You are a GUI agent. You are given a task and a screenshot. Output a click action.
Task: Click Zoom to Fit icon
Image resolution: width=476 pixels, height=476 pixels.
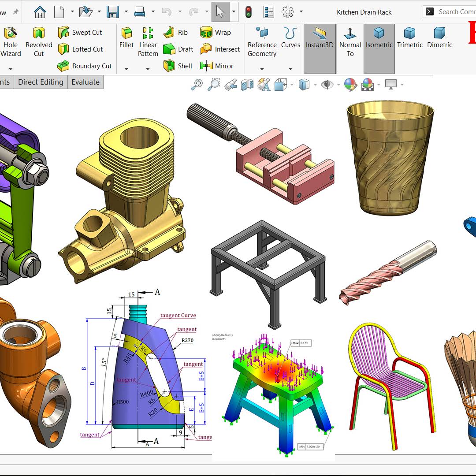(197, 84)
